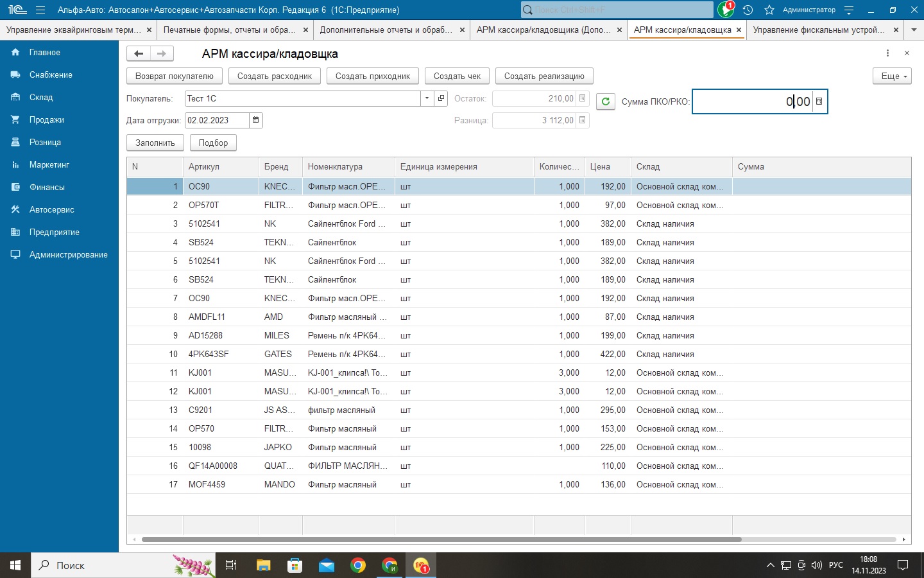The image size is (924, 578).
Task: Expand the Еще dropdown menu
Action: click(892, 76)
